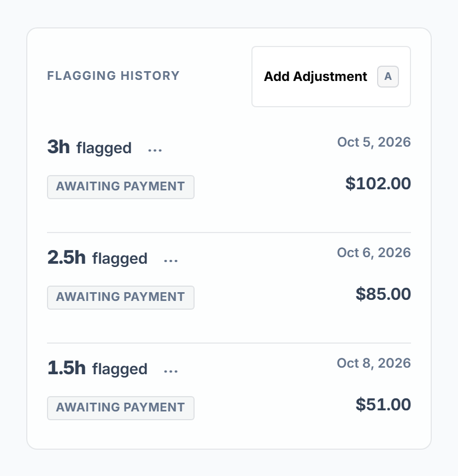458x476 pixels.
Task: Click the Add Adjustment button
Action: tap(331, 77)
